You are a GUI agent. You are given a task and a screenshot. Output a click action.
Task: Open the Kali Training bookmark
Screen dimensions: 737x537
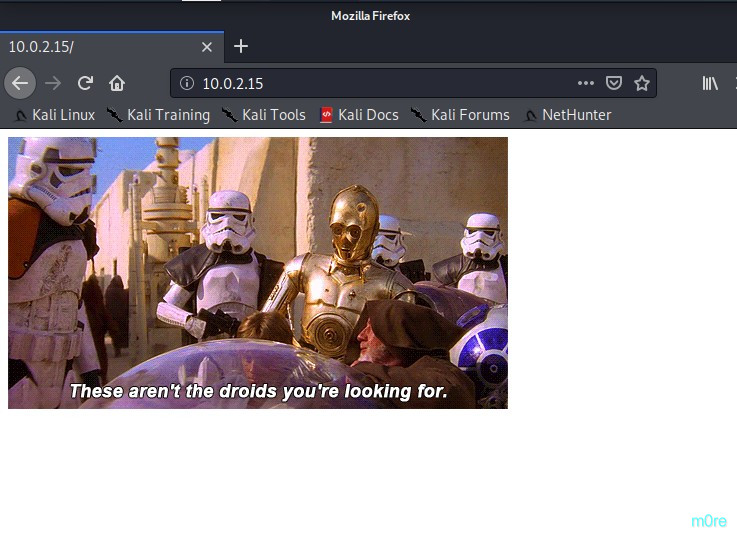[x=158, y=115]
